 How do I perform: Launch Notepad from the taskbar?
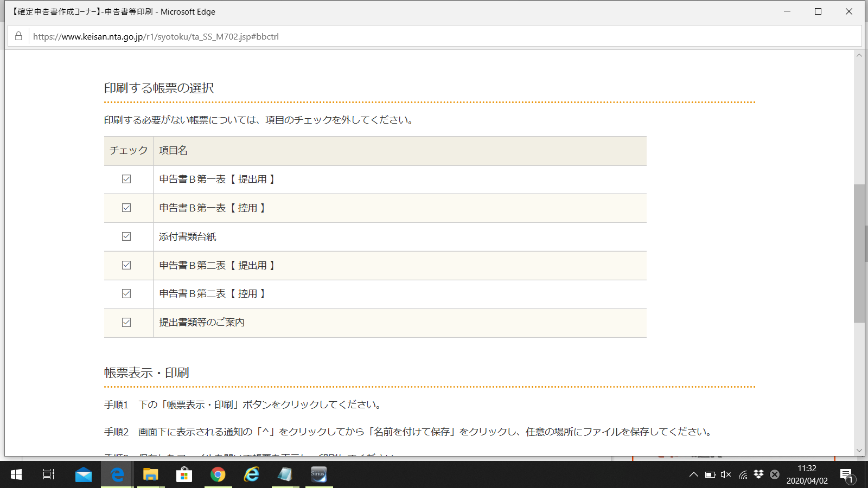(x=285, y=474)
